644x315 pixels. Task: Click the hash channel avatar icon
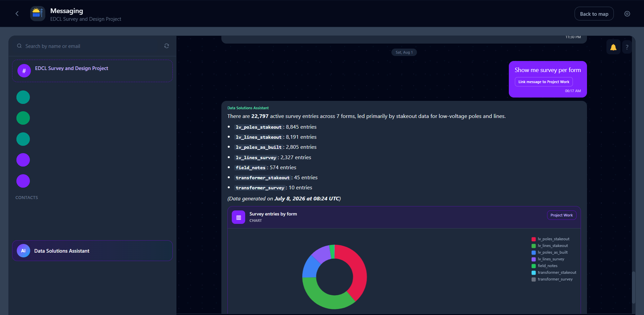point(24,71)
